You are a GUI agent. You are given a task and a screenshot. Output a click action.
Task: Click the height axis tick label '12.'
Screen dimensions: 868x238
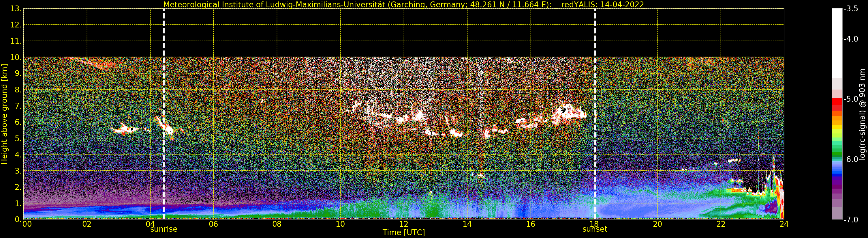coord(16,25)
